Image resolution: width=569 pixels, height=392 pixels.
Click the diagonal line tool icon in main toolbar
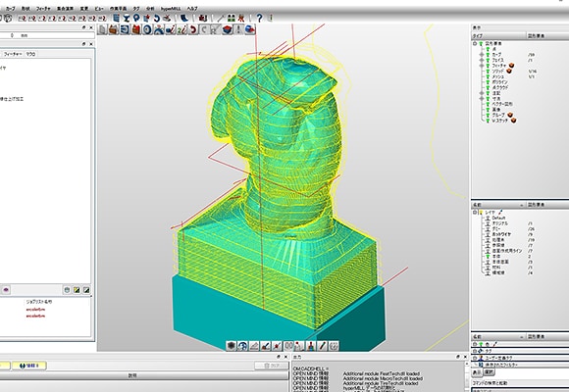[x=221, y=18]
